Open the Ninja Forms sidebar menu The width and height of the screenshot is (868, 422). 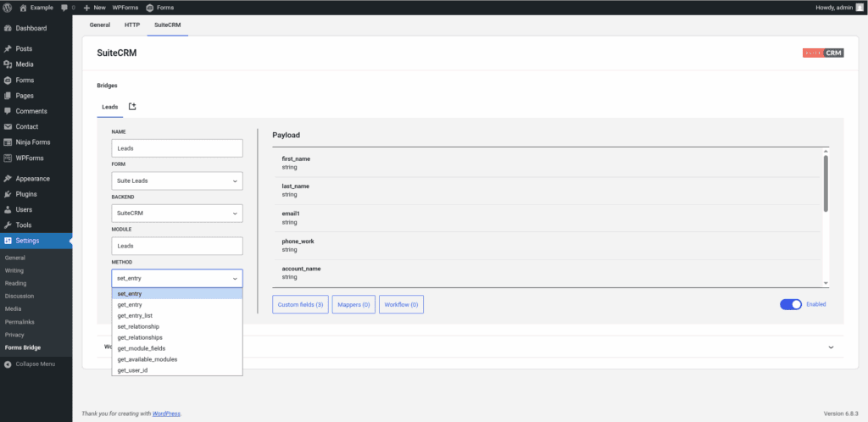point(36,142)
